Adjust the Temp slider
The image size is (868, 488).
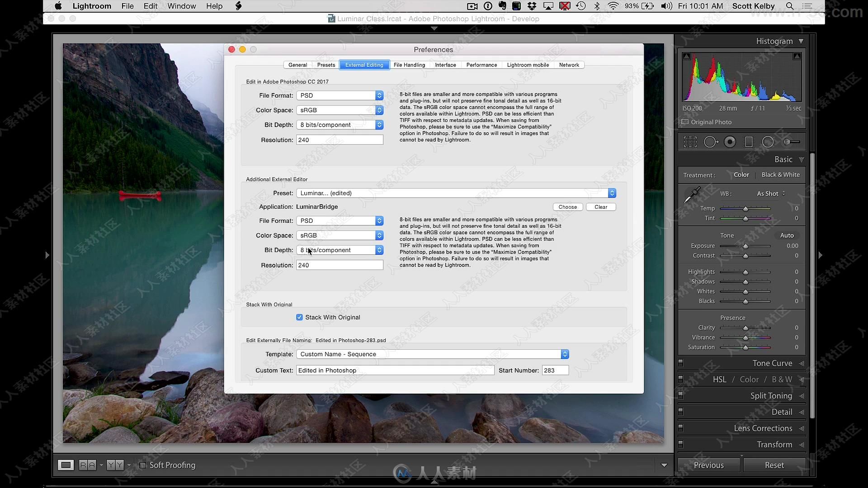pos(745,208)
